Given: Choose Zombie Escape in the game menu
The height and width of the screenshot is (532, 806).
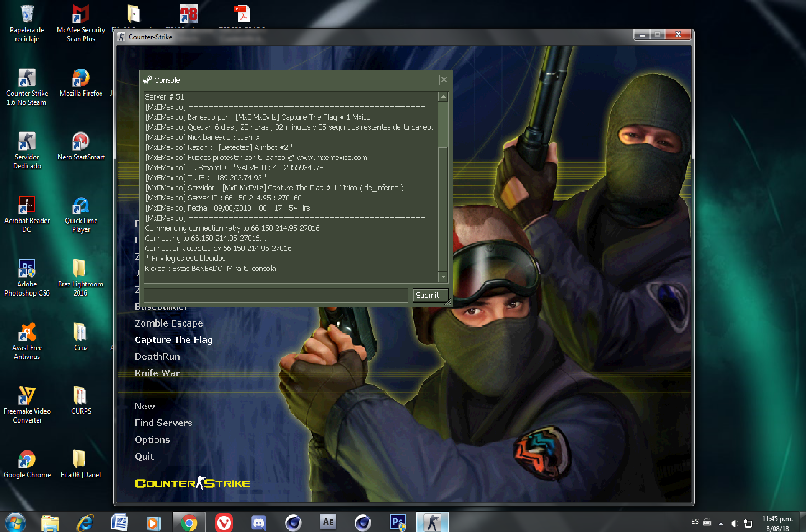Looking at the screenshot, I should click(x=169, y=323).
